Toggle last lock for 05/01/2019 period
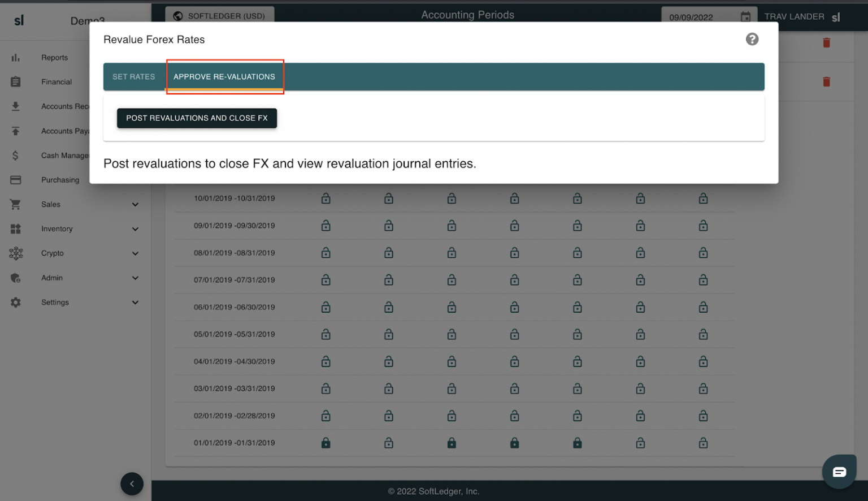 [703, 334]
